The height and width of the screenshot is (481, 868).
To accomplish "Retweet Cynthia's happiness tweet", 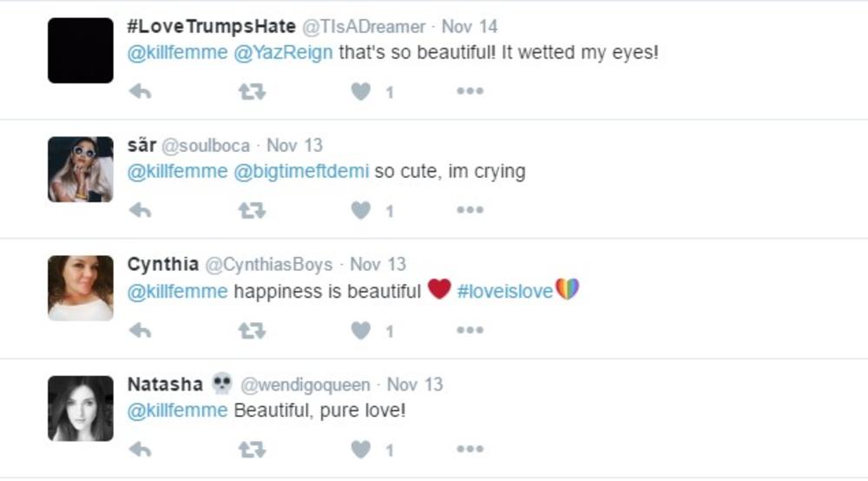I will [252, 330].
